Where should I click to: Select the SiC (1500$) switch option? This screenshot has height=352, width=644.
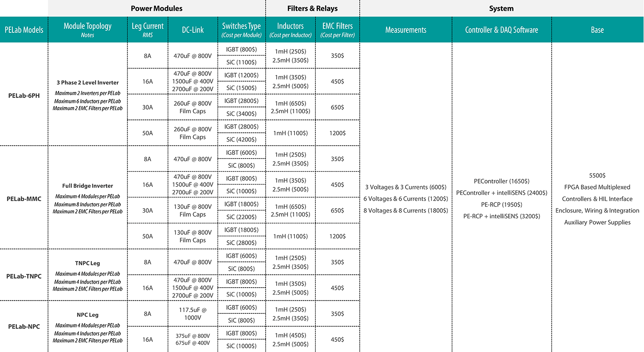(242, 88)
